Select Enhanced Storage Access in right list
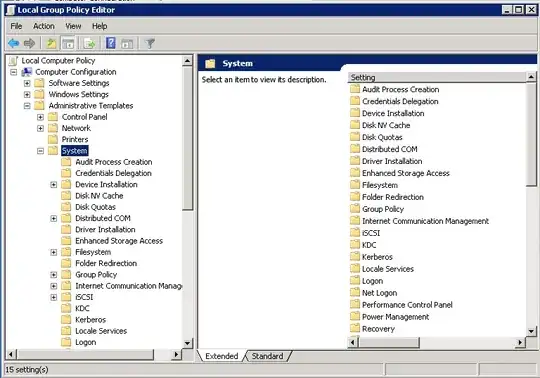The image size is (540, 378). click(x=406, y=173)
